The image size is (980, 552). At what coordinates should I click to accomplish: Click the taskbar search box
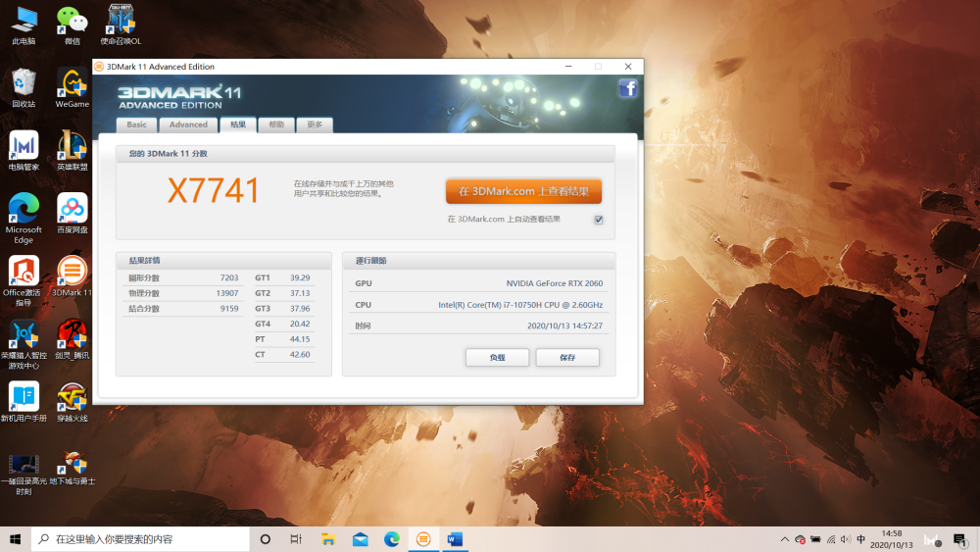point(140,539)
